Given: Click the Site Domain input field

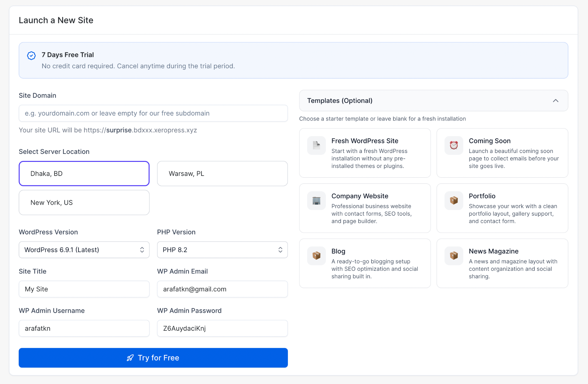Looking at the screenshot, I should (153, 113).
